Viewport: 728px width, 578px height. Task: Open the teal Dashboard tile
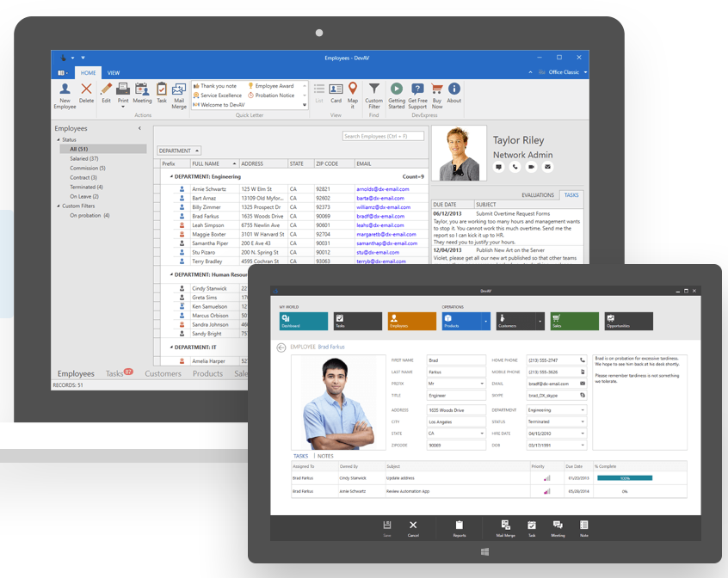point(304,321)
